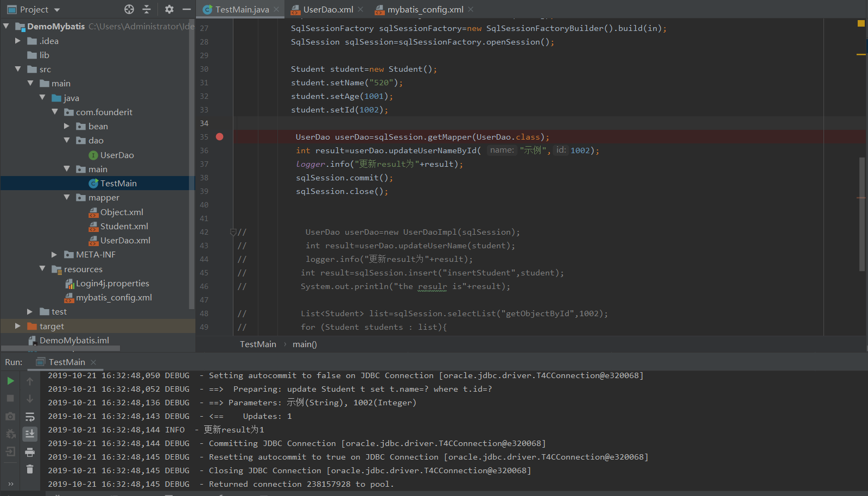The image size is (868, 496).
Task: Switch to the UserDao.xml editor tab
Action: 327,9
